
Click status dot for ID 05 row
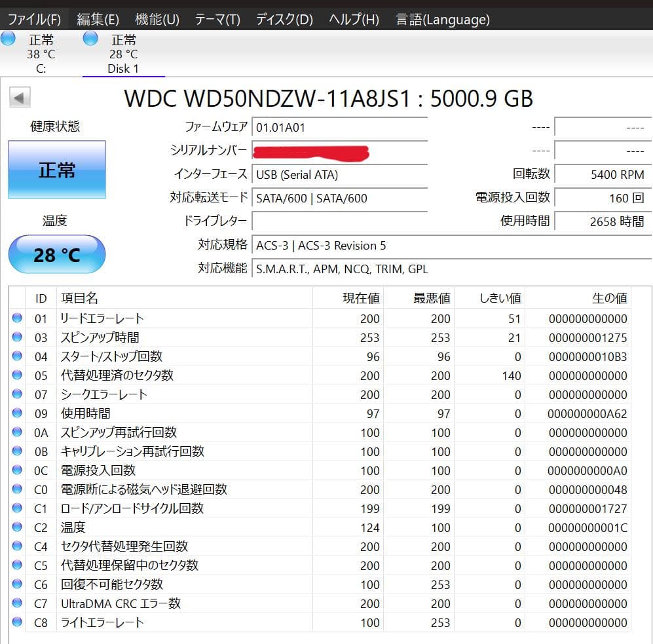point(17,375)
